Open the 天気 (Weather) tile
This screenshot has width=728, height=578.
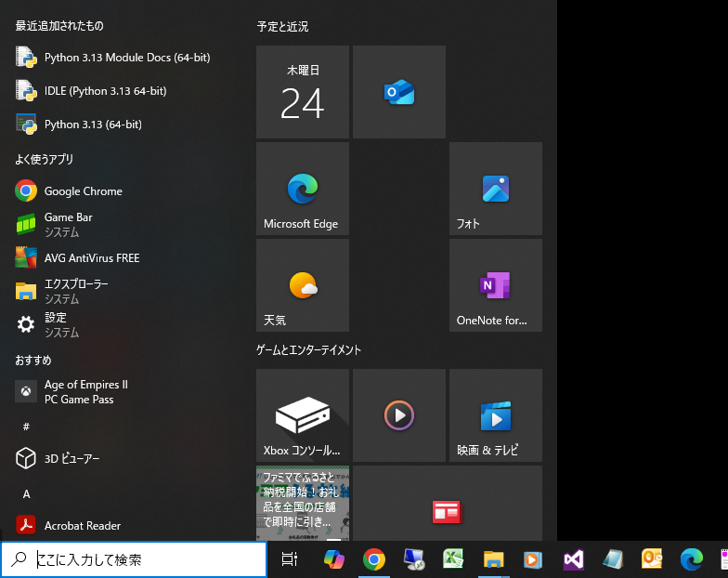[303, 285]
